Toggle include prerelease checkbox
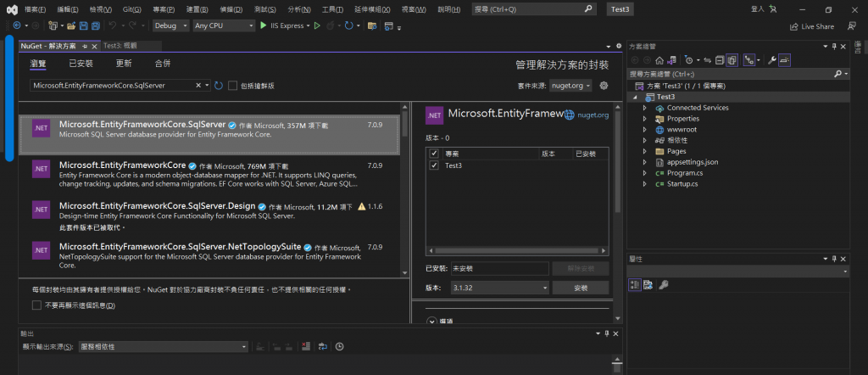This screenshot has height=375, width=868. 232,86
